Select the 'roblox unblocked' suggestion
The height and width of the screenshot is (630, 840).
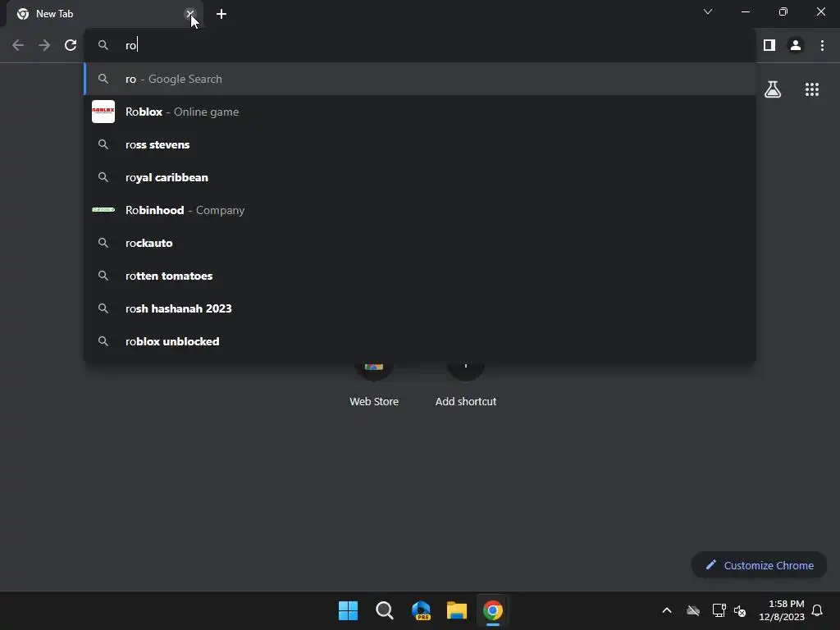point(420,341)
